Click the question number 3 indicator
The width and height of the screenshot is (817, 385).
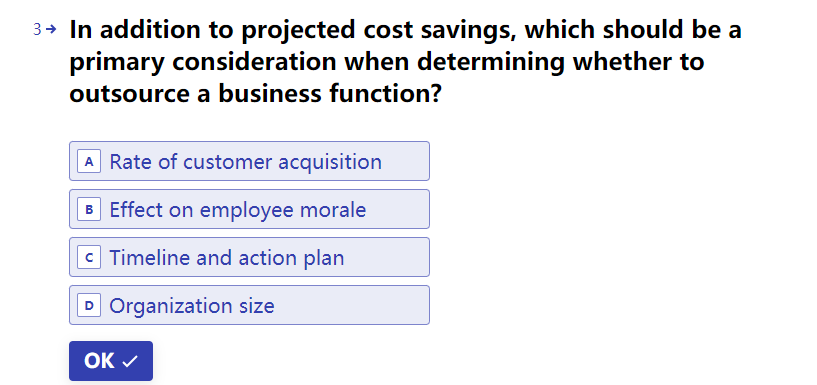(x=37, y=30)
